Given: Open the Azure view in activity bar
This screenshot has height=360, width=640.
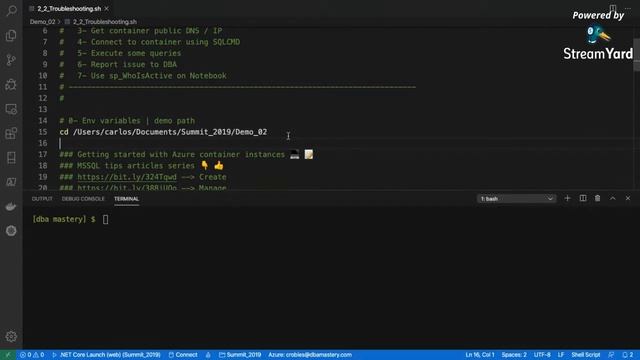Looking at the screenshot, I should [x=11, y=182].
